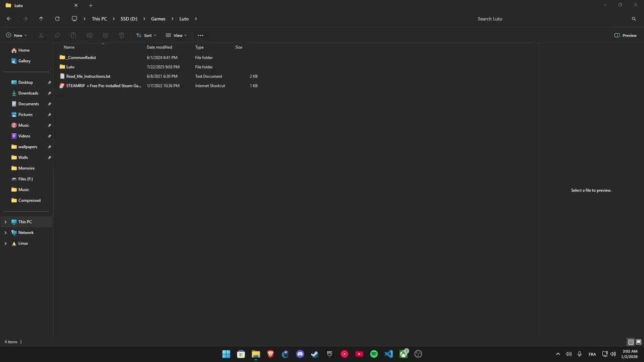The height and width of the screenshot is (362, 644).
Task: Unpin Desktop using its pin icon
Action: (x=49, y=82)
